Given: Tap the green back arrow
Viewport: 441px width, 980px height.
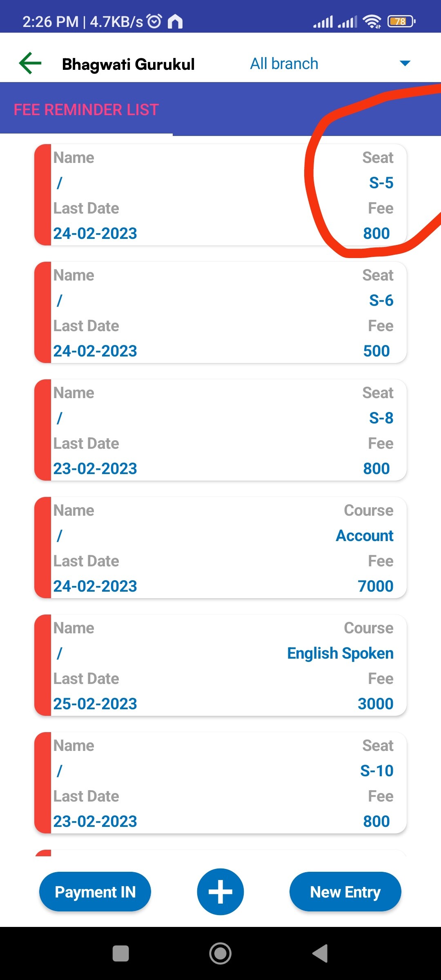Looking at the screenshot, I should pos(30,63).
